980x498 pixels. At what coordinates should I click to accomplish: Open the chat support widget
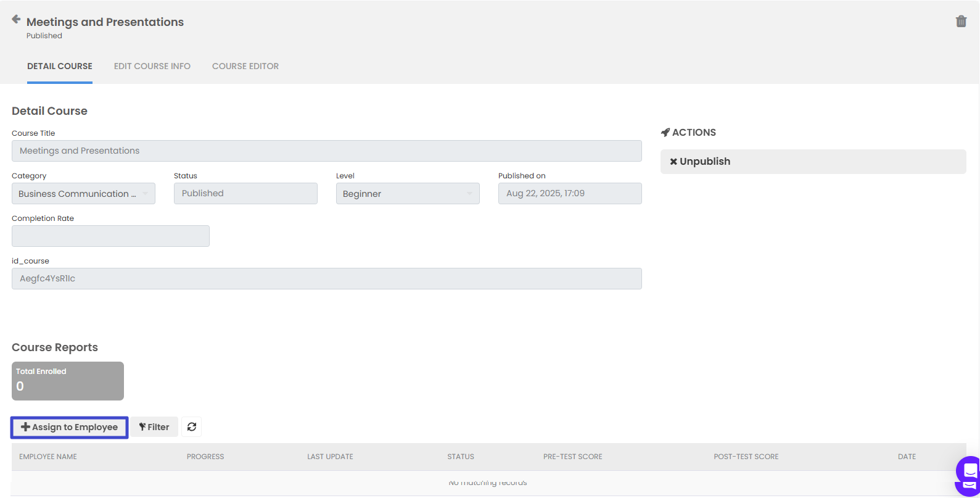968,475
